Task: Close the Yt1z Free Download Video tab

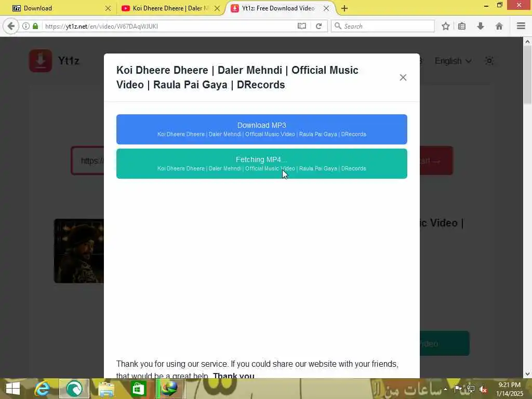Action: [x=326, y=8]
